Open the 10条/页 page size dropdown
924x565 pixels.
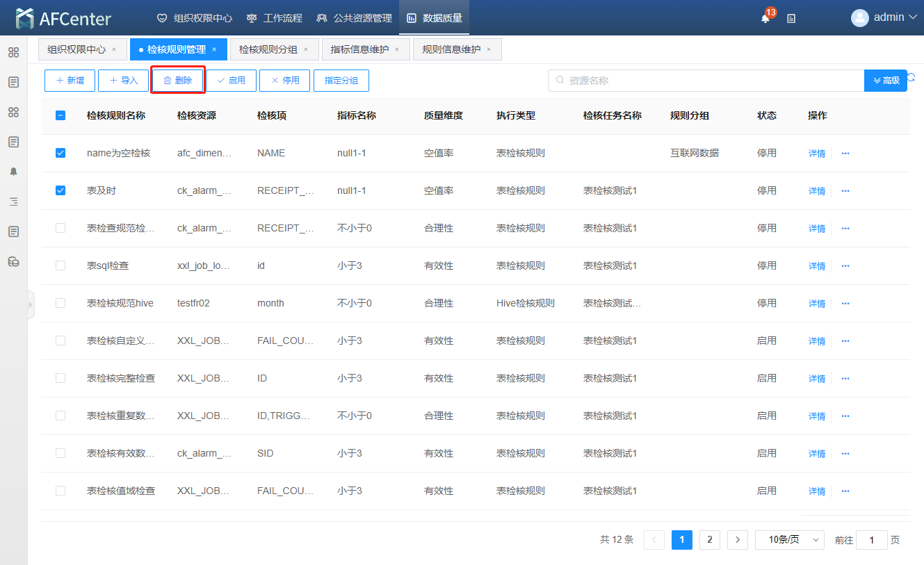(789, 540)
